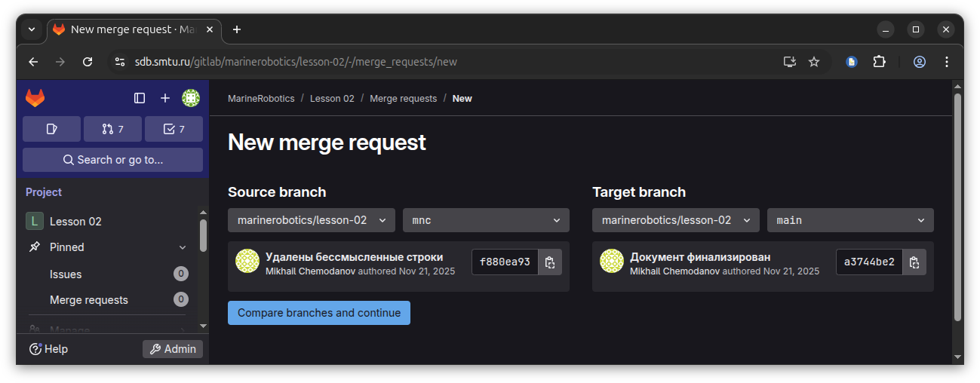Open Merge requests in sidebar
The width and height of the screenshot is (980, 383).
(x=107, y=299)
